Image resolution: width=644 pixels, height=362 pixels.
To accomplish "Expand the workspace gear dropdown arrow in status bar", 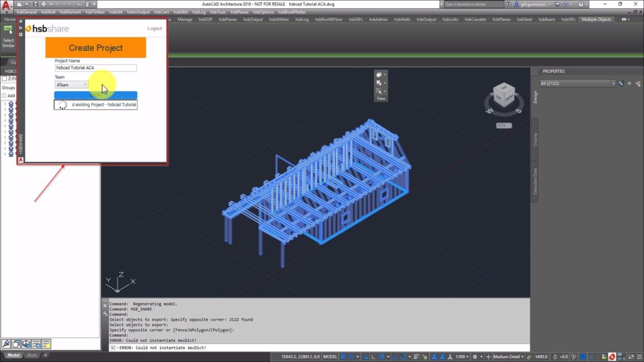I will (x=482, y=357).
